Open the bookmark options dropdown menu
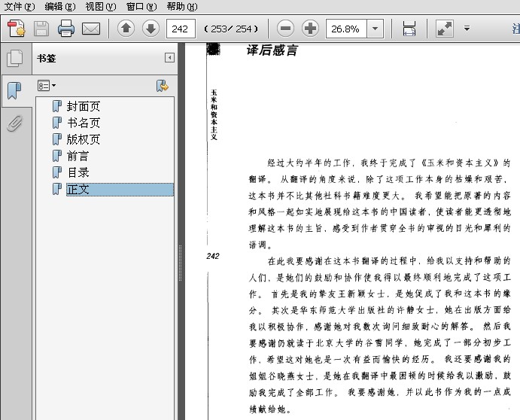Image resolution: width=520 pixels, height=420 pixels. point(47,86)
